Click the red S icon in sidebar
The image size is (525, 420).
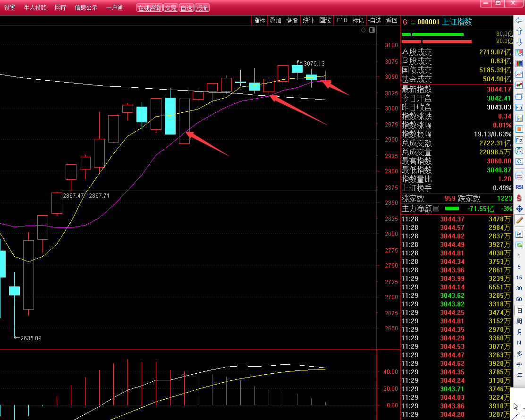(x=519, y=198)
